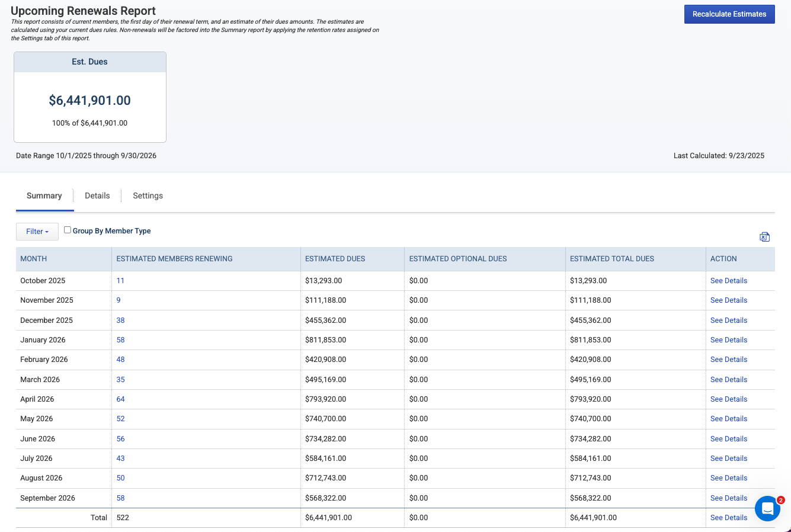The height and width of the screenshot is (532, 791).
Task: Click the Estimated Dues column header
Action: [x=335, y=259]
